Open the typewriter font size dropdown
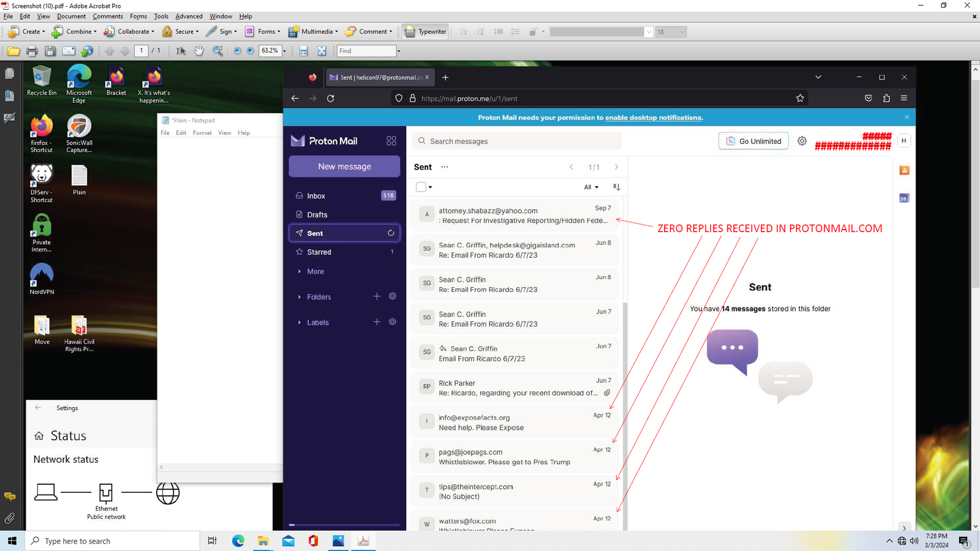 [682, 32]
